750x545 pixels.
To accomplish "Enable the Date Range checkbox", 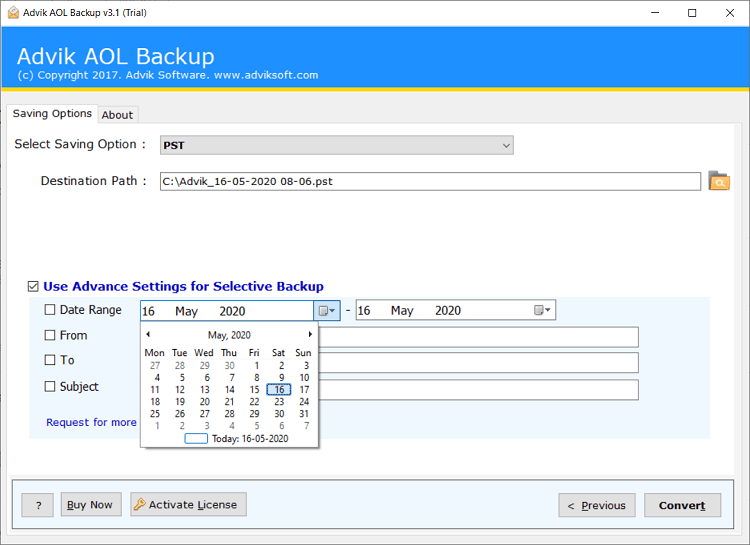I will click(x=50, y=310).
